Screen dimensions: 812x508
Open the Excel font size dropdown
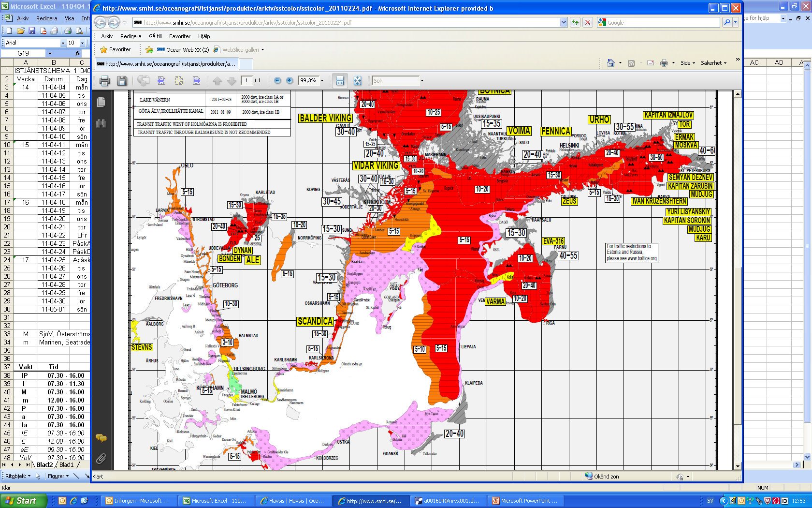(82, 43)
